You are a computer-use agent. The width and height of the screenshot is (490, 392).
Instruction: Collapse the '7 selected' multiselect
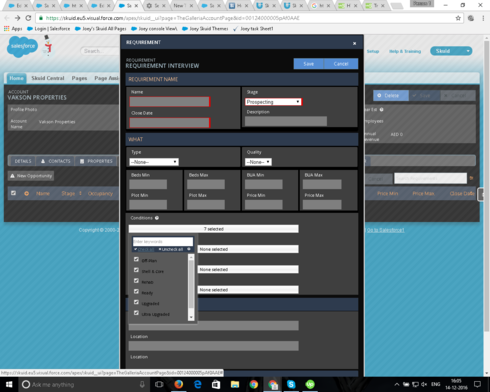click(214, 229)
